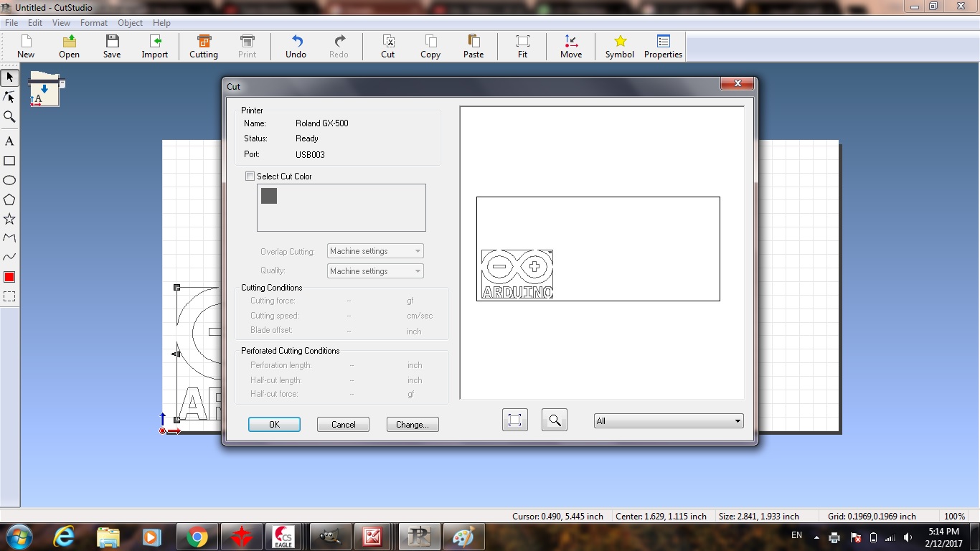Viewport: 980px width, 551px height.
Task: Enable the Select Cut Color checkbox
Action: pyautogui.click(x=250, y=176)
